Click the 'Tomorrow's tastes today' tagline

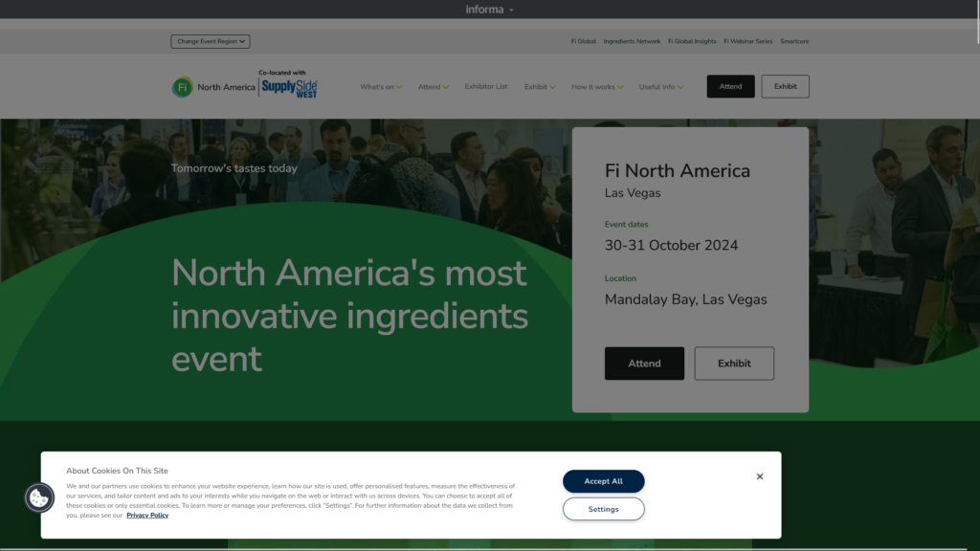pyautogui.click(x=234, y=168)
